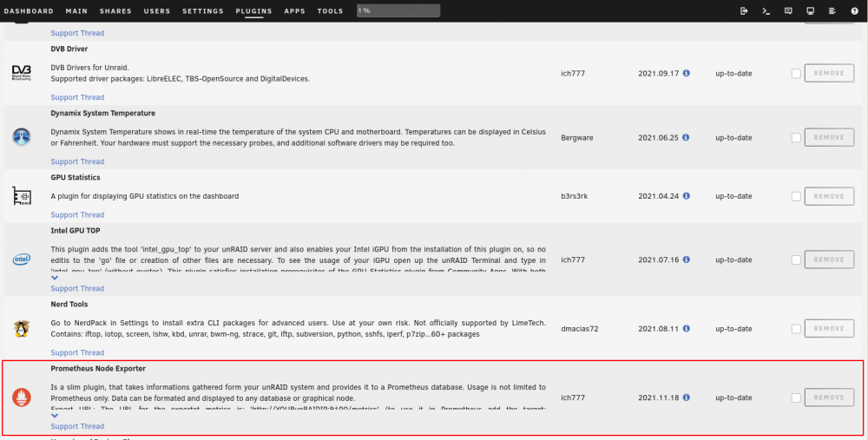The image size is (868, 440).
Task: Click the Nerd Tools title
Action: 69,305
